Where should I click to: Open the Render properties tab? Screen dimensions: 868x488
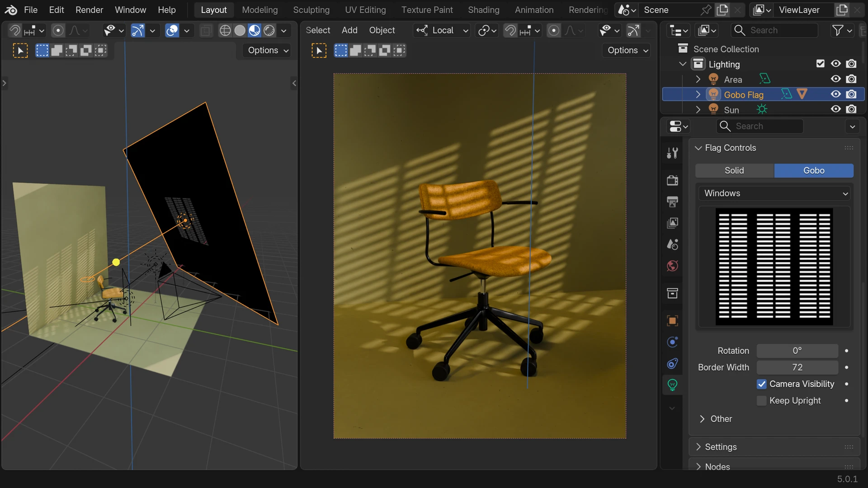(x=672, y=180)
